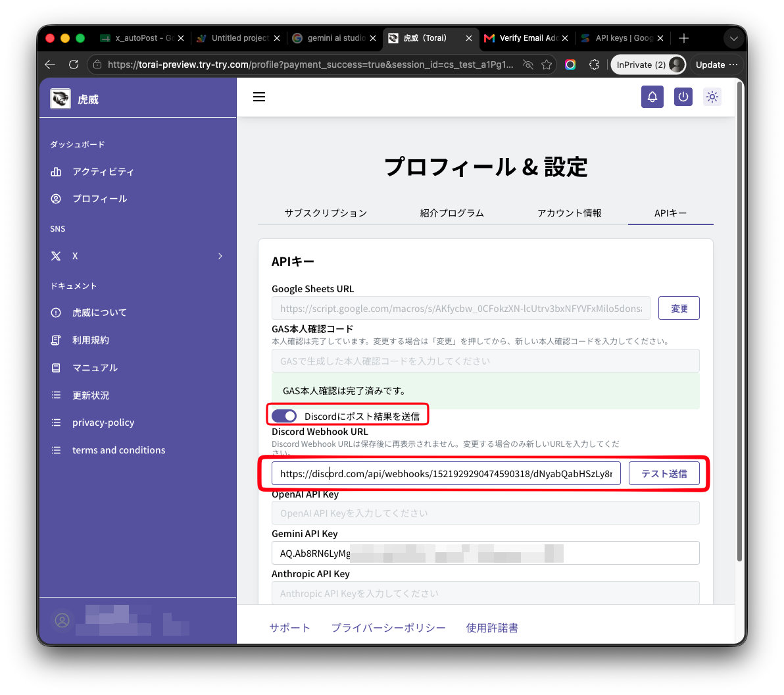Open the notifications bell icon

click(652, 97)
